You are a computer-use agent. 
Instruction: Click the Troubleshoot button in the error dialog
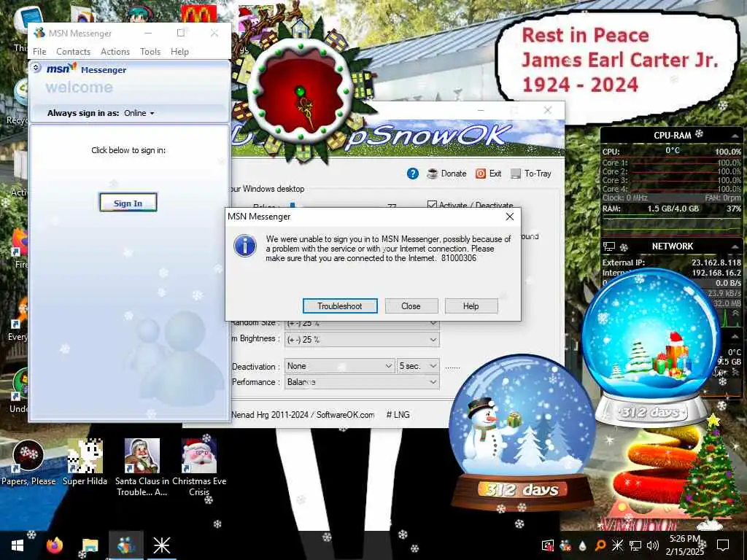[340, 306]
